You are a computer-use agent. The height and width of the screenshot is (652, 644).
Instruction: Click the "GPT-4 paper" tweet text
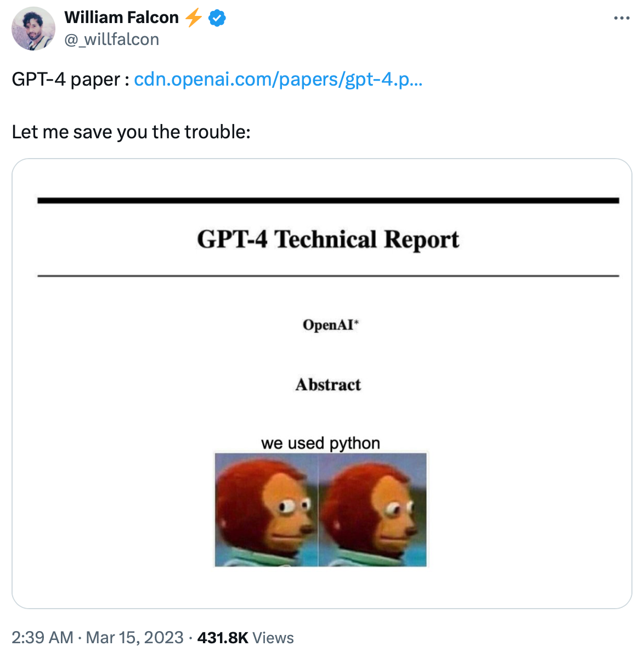point(66,80)
